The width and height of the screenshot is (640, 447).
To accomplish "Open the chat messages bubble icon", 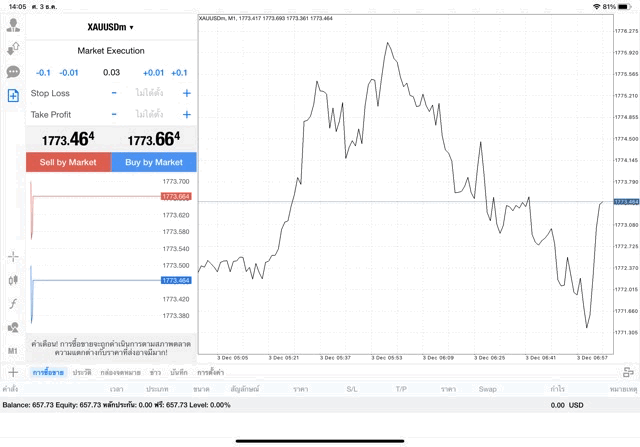I will (13, 72).
